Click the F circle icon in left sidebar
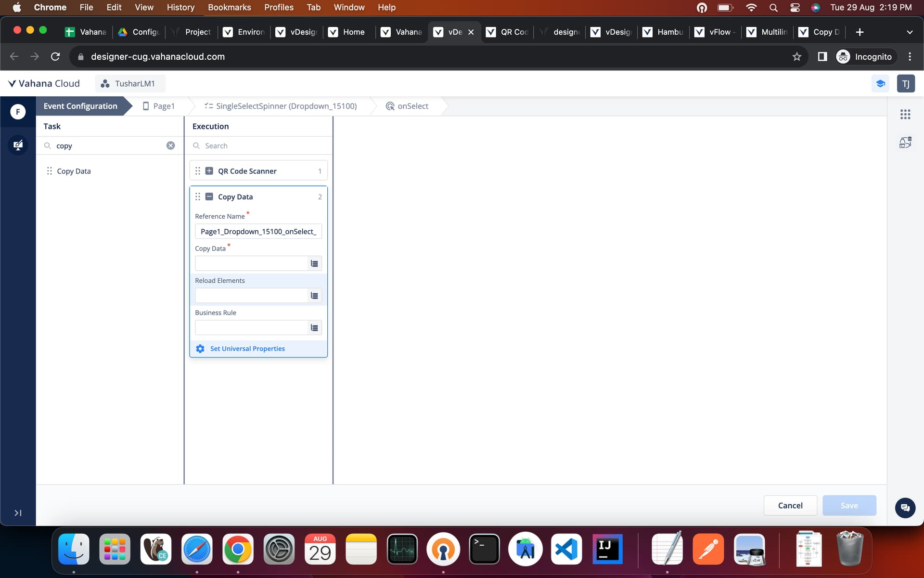Viewport: 924px width, 578px height. 18,112
